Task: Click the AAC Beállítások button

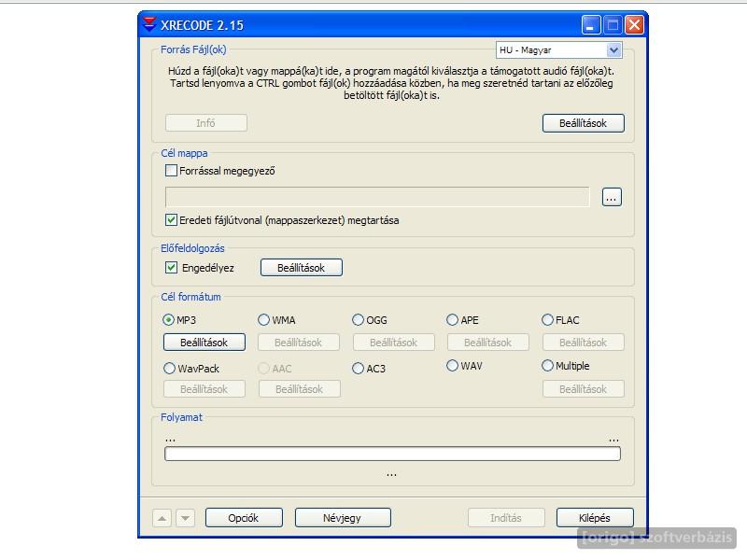Action: click(x=300, y=389)
